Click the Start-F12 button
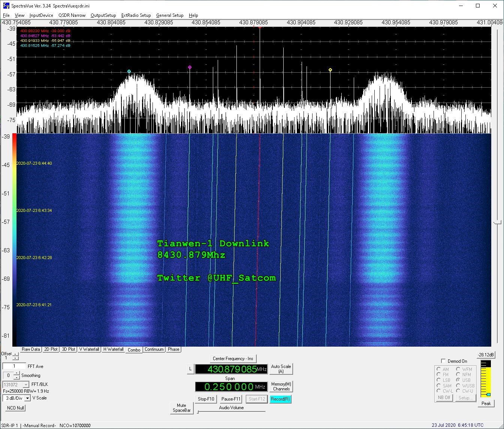Viewport: 504px width, 429px height. pyautogui.click(x=257, y=399)
